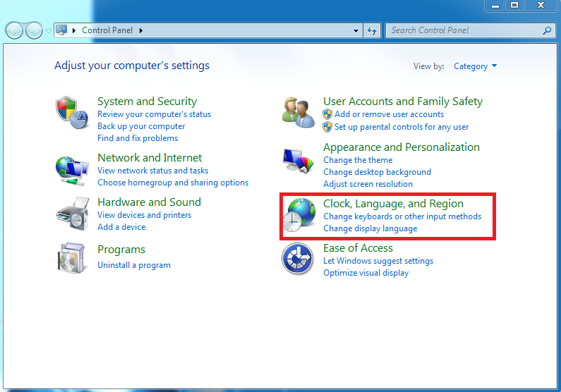
Task: Select Set up parental controls for any user
Action: point(402,127)
